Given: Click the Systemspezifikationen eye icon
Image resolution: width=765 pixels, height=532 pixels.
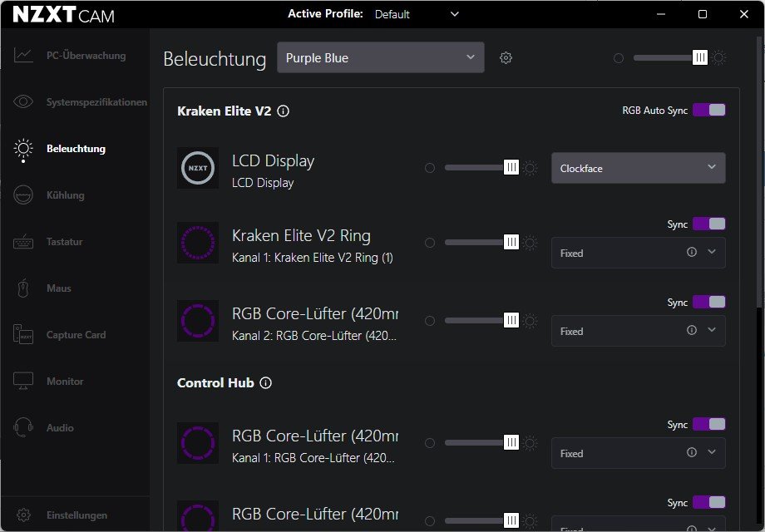Looking at the screenshot, I should coord(23,102).
